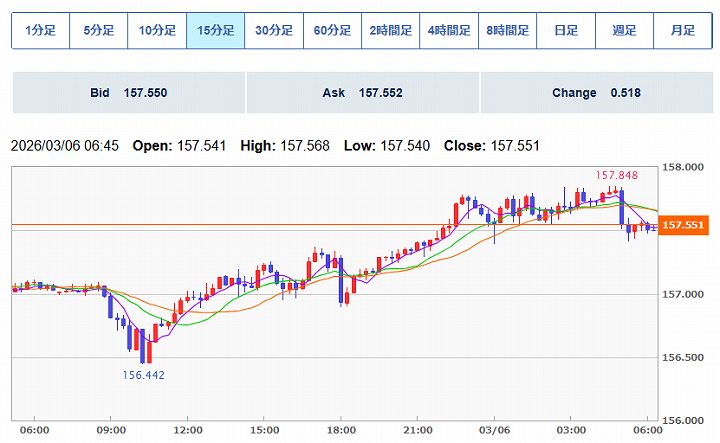This screenshot has width=720, height=443.
Task: Show the 月足 monthly chart
Action: [681, 31]
